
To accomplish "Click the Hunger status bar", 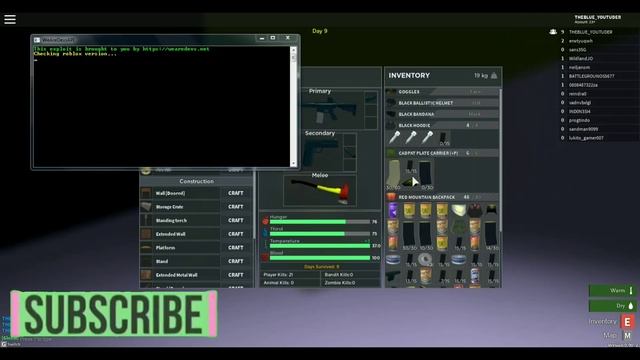I will (320, 222).
